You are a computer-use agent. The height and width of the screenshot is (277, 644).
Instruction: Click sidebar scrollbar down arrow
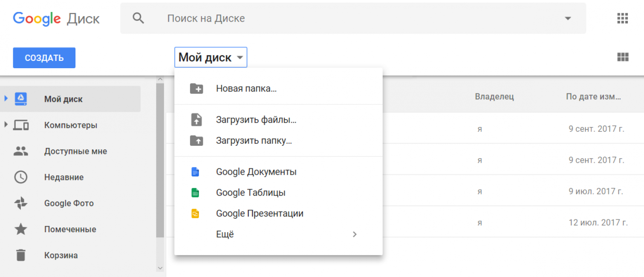coord(160,268)
